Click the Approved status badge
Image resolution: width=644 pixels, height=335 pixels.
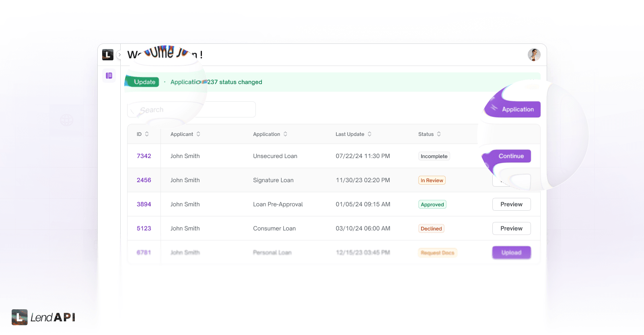[432, 204]
